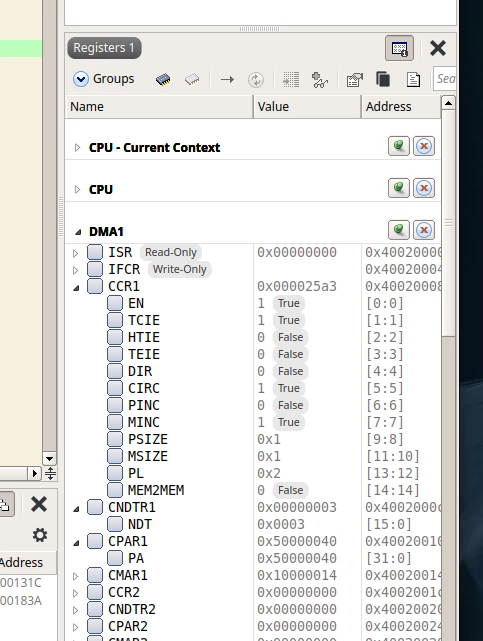Viewport: 483px width, 641px height.
Task: Check the PA field checkbox
Action: pos(115,558)
